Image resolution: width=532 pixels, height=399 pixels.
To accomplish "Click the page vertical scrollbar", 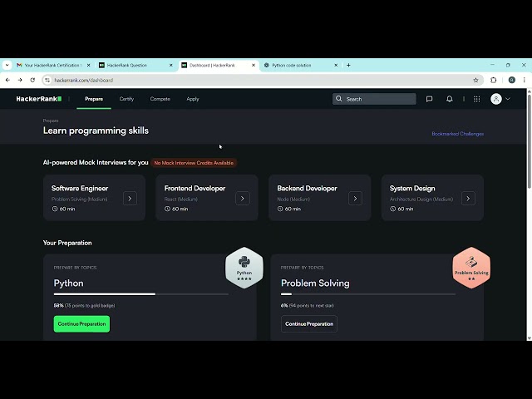I will tap(529, 140).
